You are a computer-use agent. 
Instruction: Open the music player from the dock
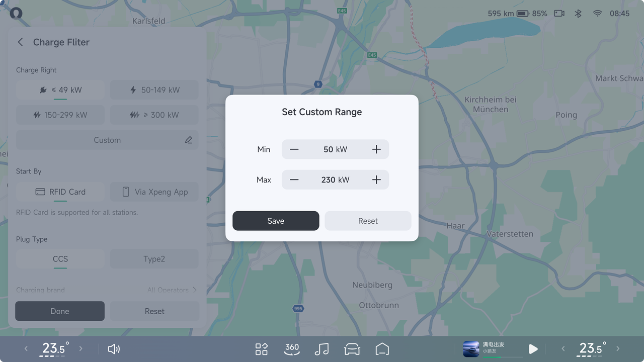tap(321, 348)
